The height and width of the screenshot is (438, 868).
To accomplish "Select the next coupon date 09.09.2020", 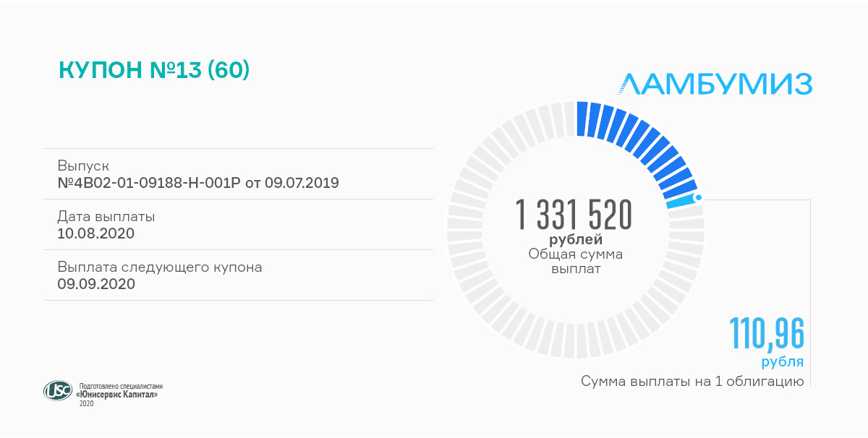I will pyautogui.click(x=96, y=283).
